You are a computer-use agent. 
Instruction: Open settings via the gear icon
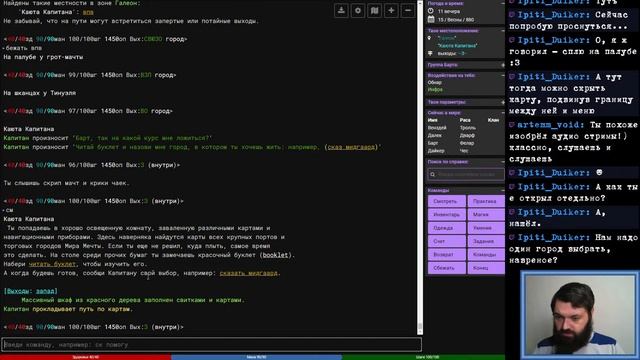pyautogui.click(x=358, y=11)
